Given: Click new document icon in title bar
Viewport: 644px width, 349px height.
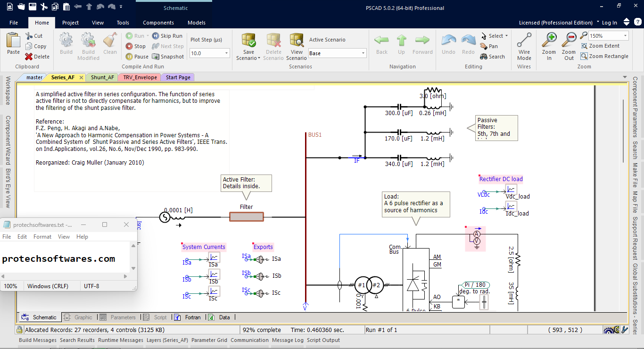Looking at the screenshot, I should [9, 7].
